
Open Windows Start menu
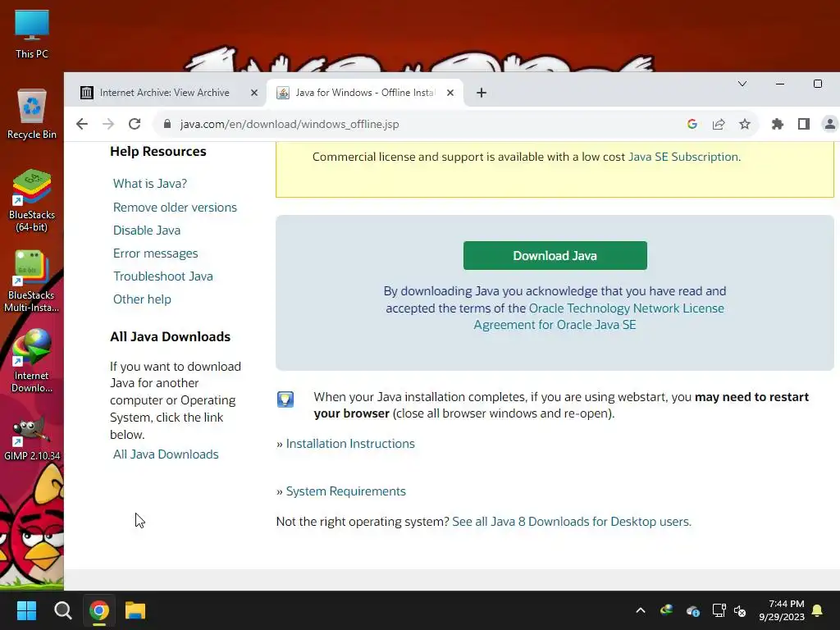coord(26,610)
